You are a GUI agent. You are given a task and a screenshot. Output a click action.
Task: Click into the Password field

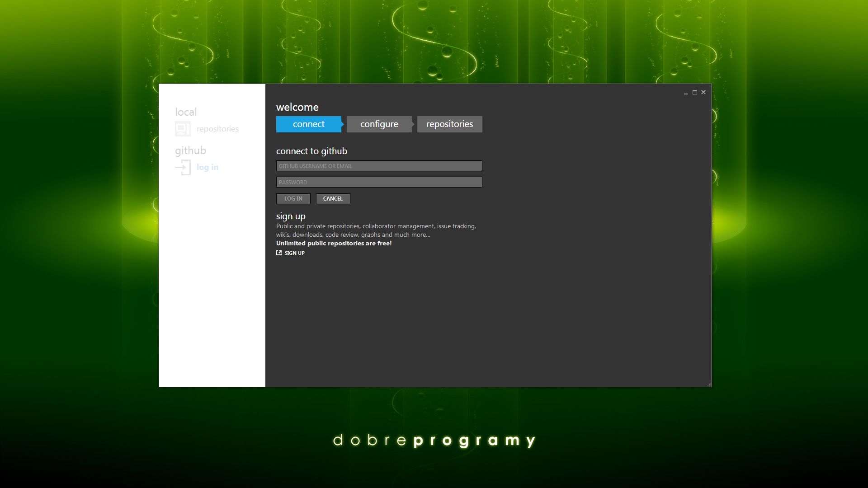pos(379,182)
